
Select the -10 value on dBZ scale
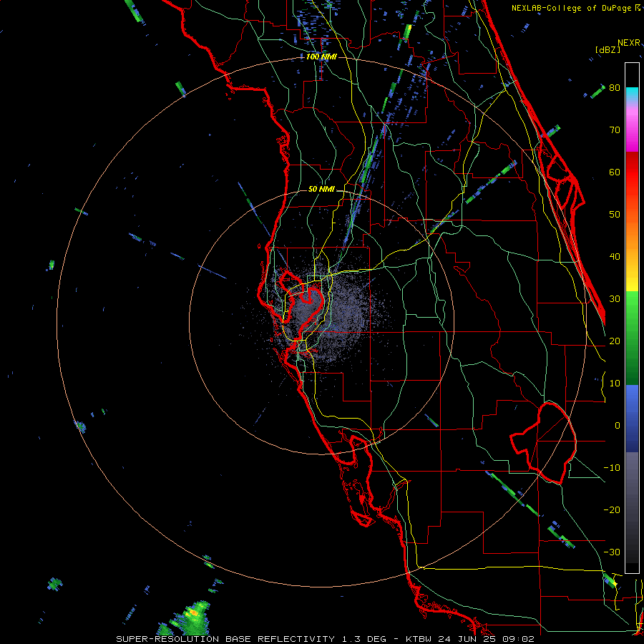[612, 468]
